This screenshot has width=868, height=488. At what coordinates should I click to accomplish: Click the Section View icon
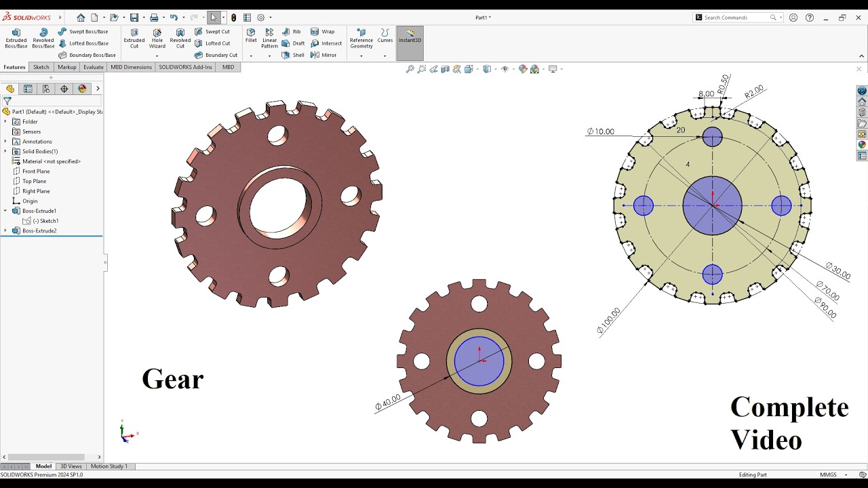coord(446,69)
